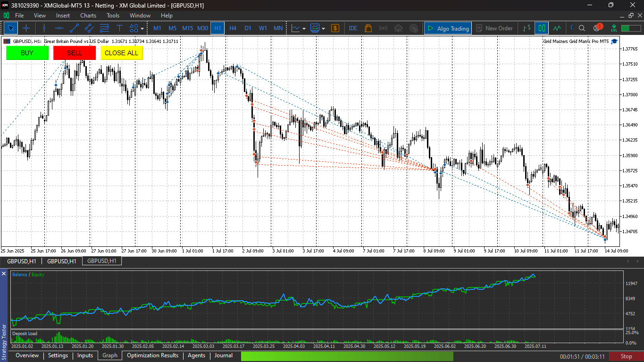Select the trendline drawing tool

pos(74,28)
